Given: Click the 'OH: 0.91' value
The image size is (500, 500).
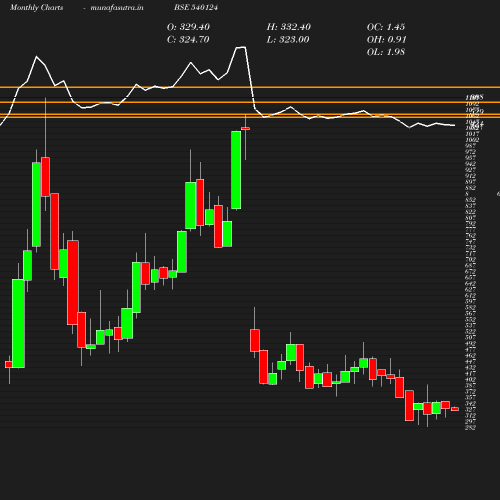Looking at the screenshot, I should (387, 40).
